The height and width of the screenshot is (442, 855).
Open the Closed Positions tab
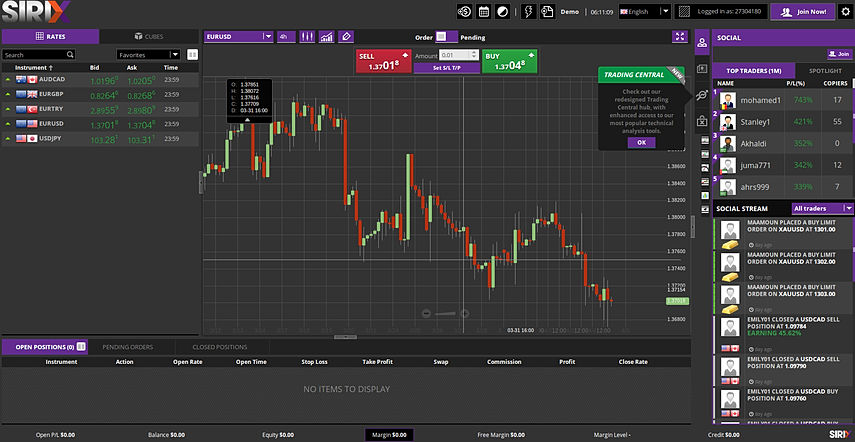220,347
